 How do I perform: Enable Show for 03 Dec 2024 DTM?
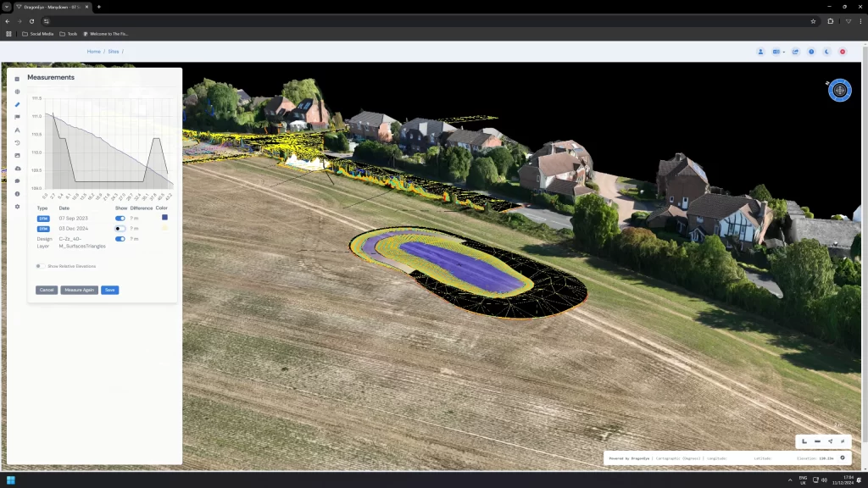120,229
